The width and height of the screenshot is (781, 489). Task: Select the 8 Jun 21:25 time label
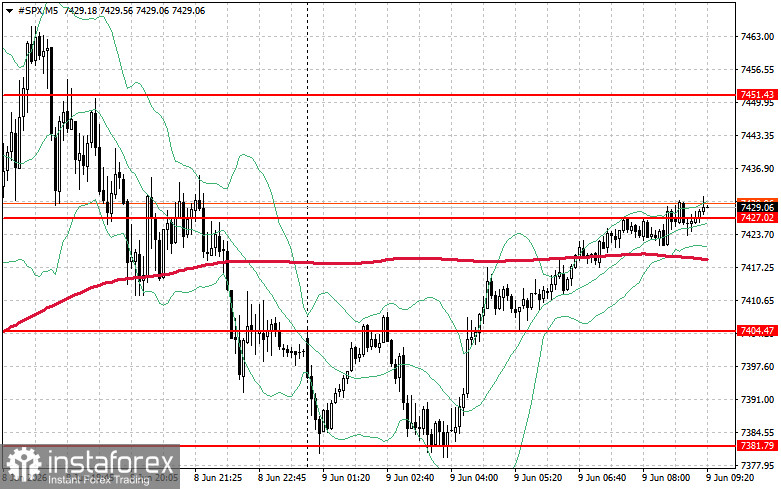[x=218, y=478]
